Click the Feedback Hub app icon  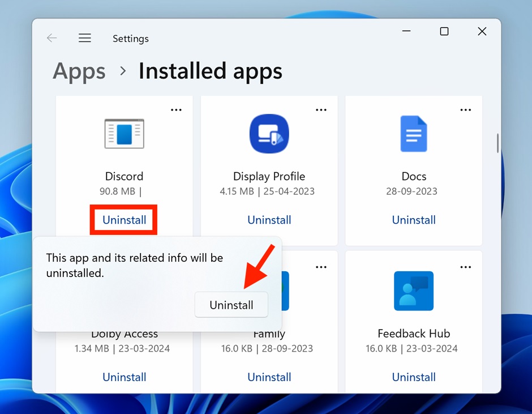coord(414,291)
